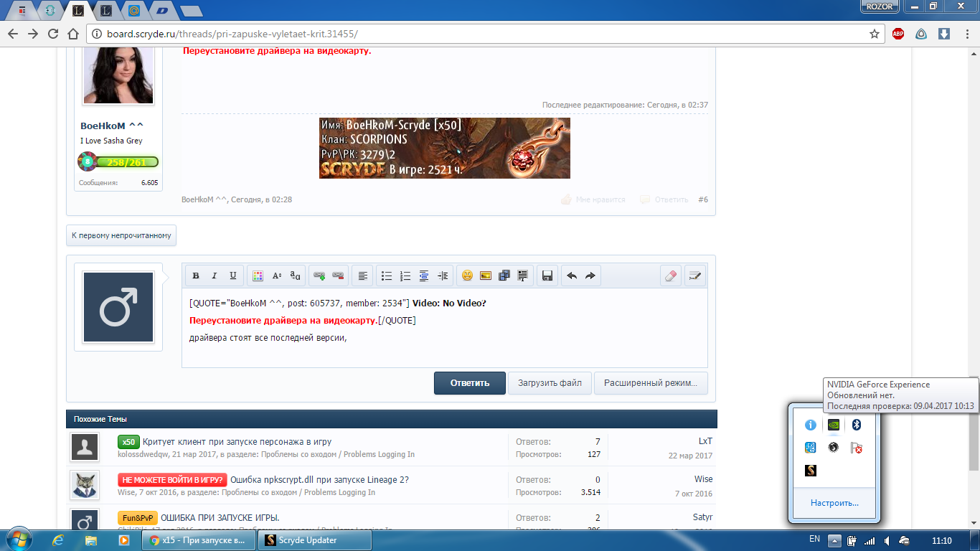
Task: Click the remove formatting eraser icon
Action: pyautogui.click(x=671, y=275)
